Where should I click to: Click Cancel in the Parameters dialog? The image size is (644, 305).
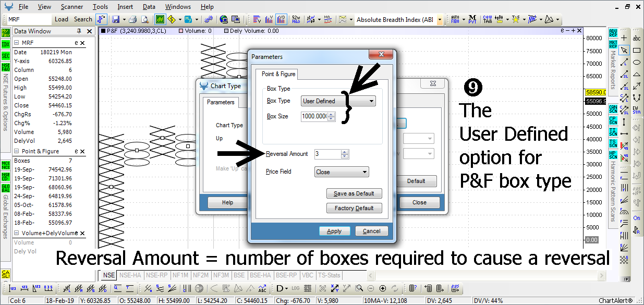372,231
